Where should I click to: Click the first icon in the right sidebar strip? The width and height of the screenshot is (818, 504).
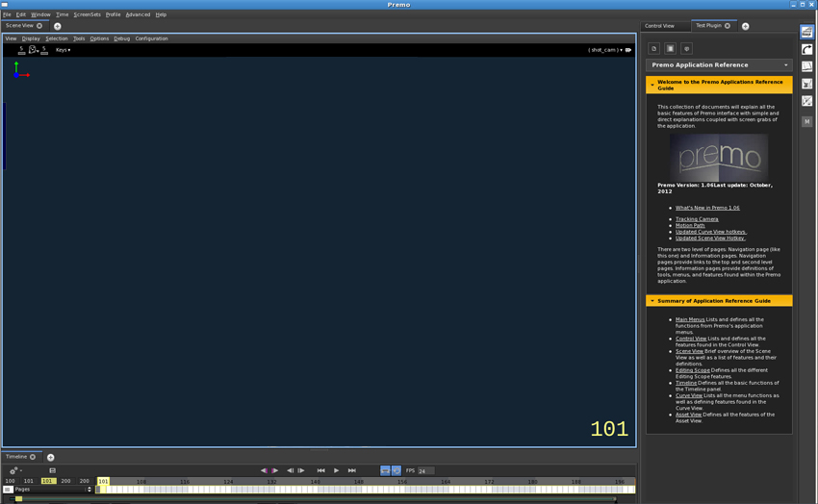[806, 32]
